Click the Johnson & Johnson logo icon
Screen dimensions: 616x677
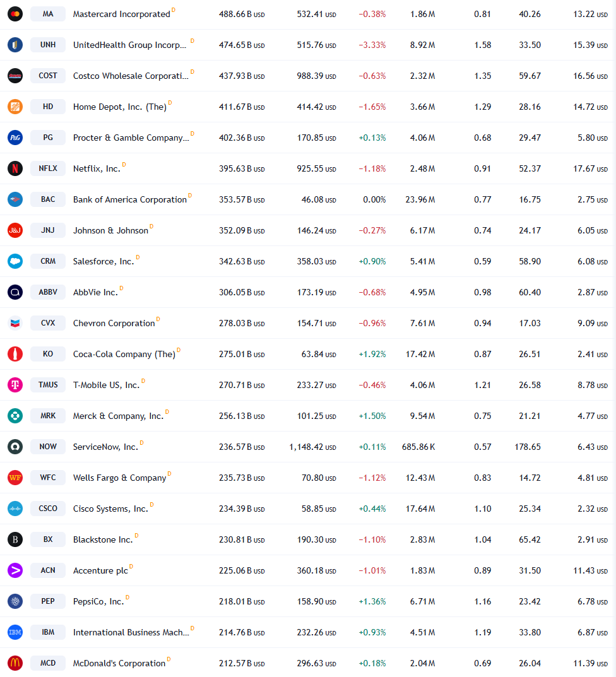point(15,230)
